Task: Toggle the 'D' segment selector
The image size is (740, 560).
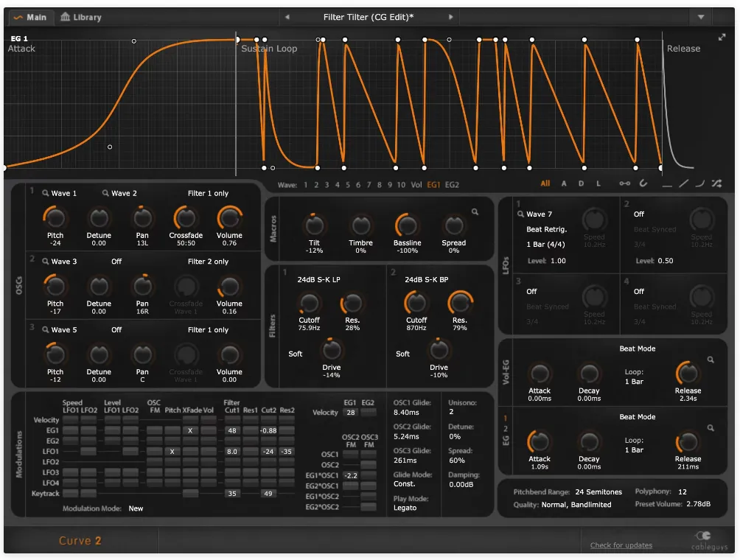Action: (581, 183)
